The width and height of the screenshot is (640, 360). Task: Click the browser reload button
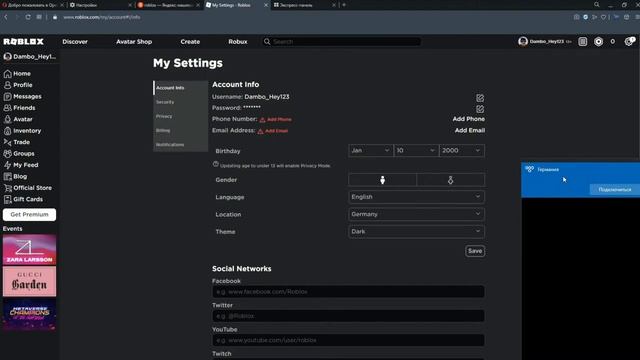point(28,17)
